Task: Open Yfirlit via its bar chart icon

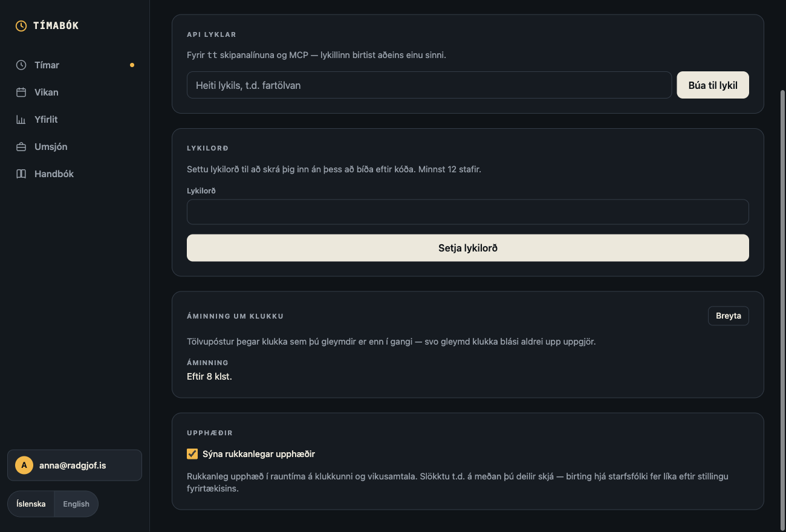Action: click(x=21, y=119)
